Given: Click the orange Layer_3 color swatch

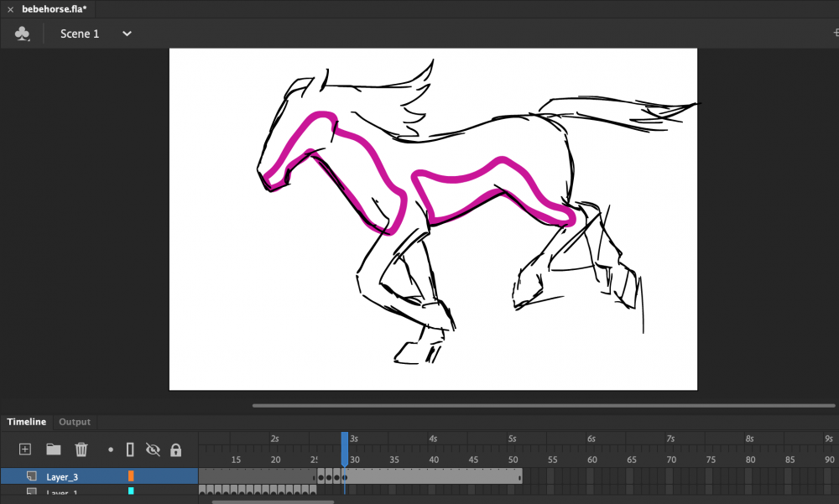Looking at the screenshot, I should click(x=131, y=476).
